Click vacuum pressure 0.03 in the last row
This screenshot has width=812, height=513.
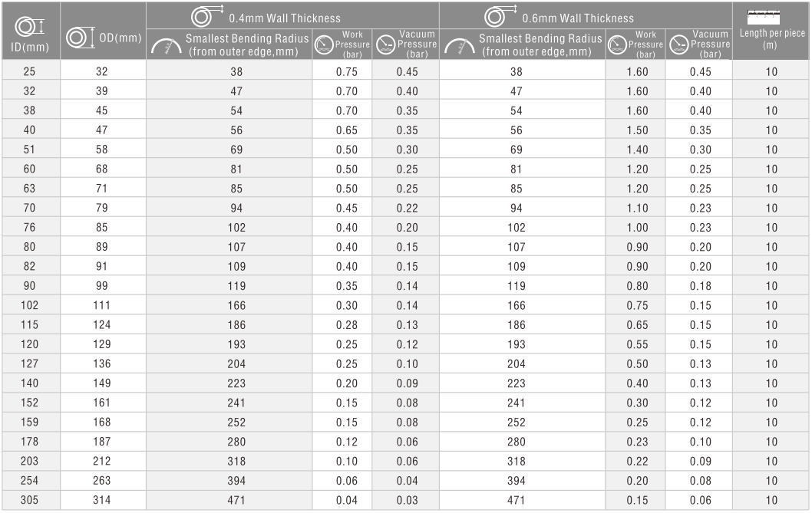click(x=407, y=501)
